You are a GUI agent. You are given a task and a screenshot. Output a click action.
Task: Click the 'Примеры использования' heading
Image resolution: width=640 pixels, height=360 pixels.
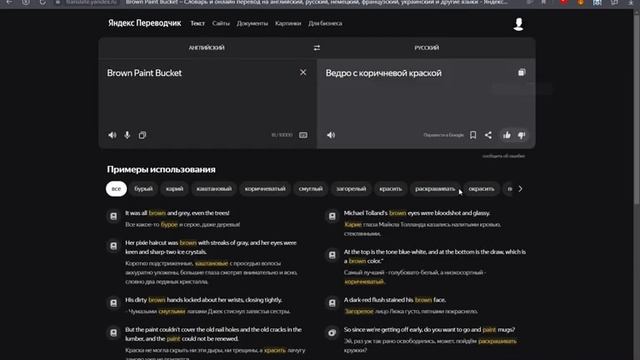[x=161, y=169]
